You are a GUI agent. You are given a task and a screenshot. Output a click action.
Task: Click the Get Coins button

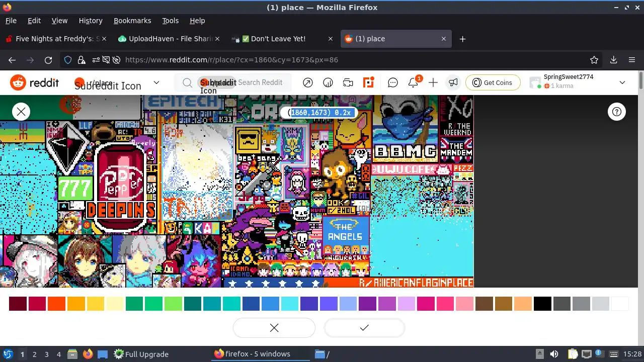(x=493, y=82)
